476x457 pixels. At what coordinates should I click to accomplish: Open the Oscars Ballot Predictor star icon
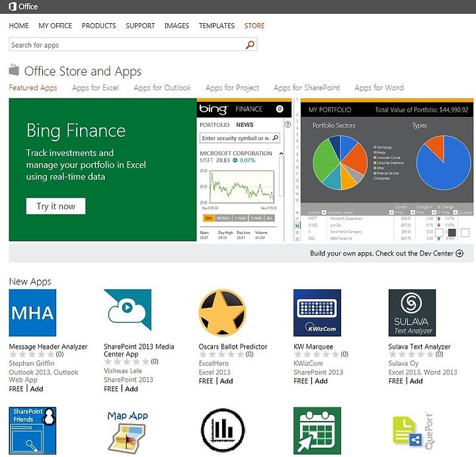pos(223,312)
